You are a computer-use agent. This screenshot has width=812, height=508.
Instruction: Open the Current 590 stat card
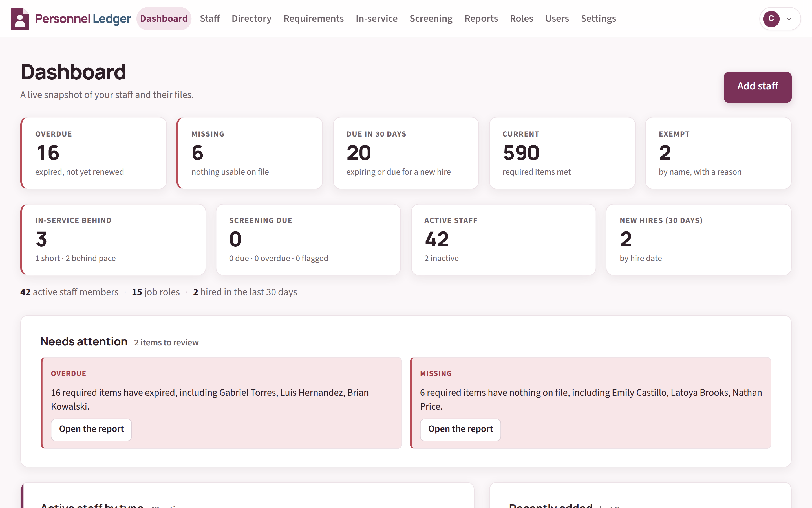pyautogui.click(x=562, y=153)
